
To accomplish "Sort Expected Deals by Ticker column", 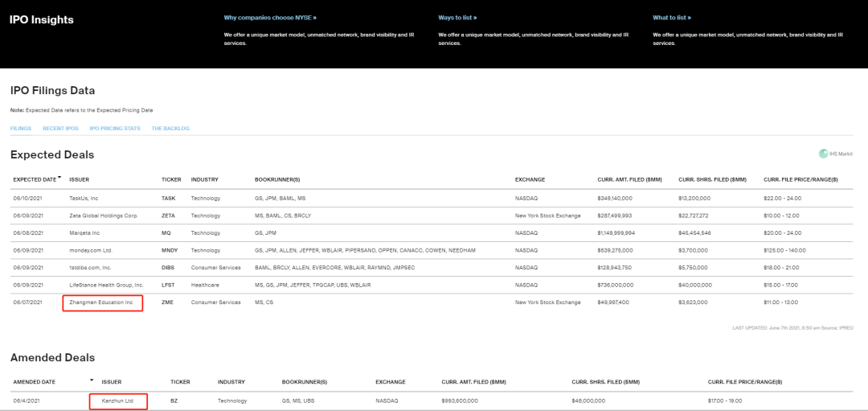I will [x=170, y=179].
